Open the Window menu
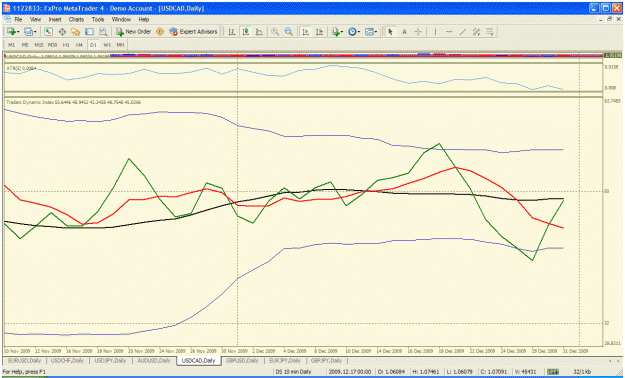Viewport: 625px width, 378px height. pyautogui.click(x=121, y=19)
